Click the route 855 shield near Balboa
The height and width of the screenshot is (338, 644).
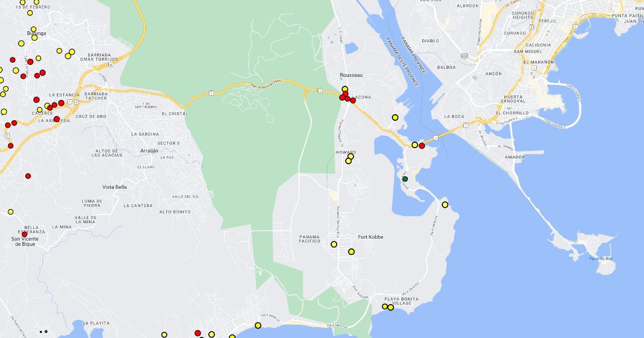[x=463, y=55]
